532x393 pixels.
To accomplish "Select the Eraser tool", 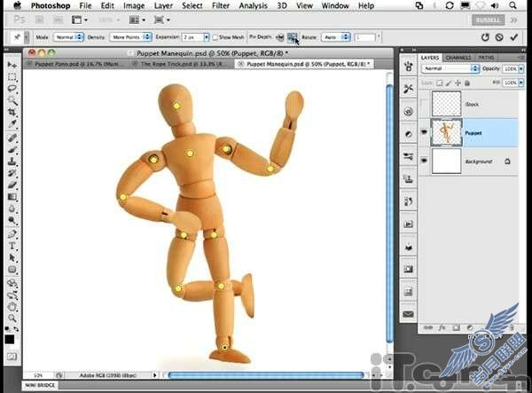I will coord(12,185).
